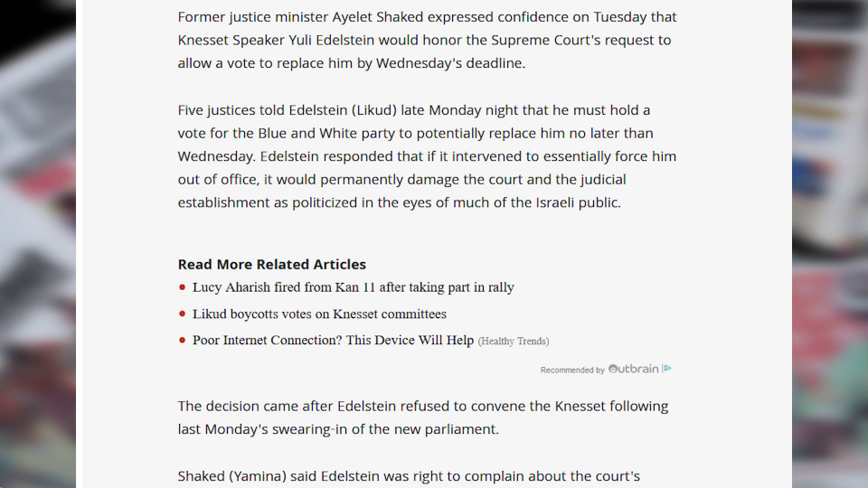Open the Lucy Aharish fired from Kan 11 article
The width and height of the screenshot is (868, 488).
pyautogui.click(x=354, y=287)
